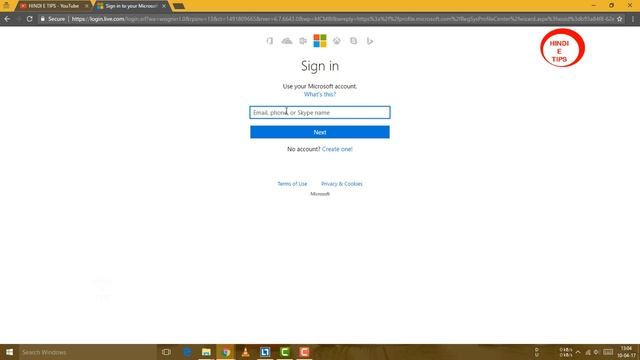The width and height of the screenshot is (640, 360).
Task: Show hidden system tray icons
Action: (x=578, y=352)
